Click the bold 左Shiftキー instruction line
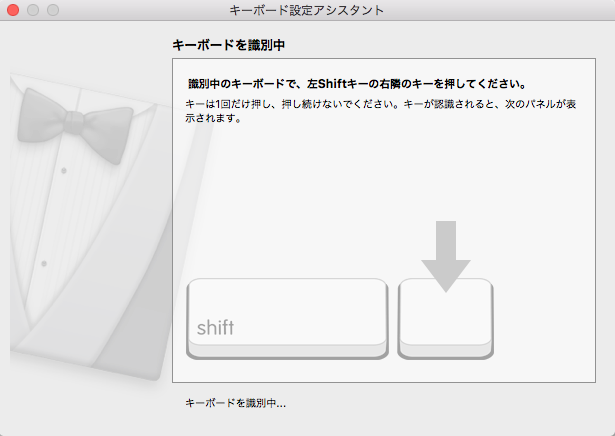 click(357, 84)
